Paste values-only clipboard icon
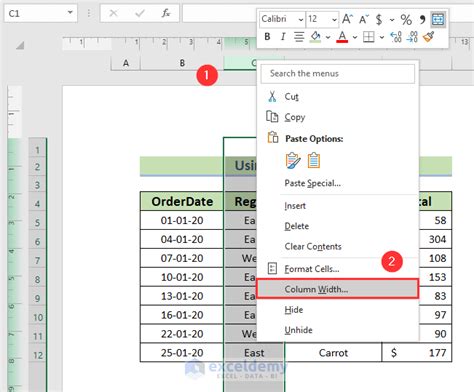This screenshot has height=392, width=474. point(314,161)
